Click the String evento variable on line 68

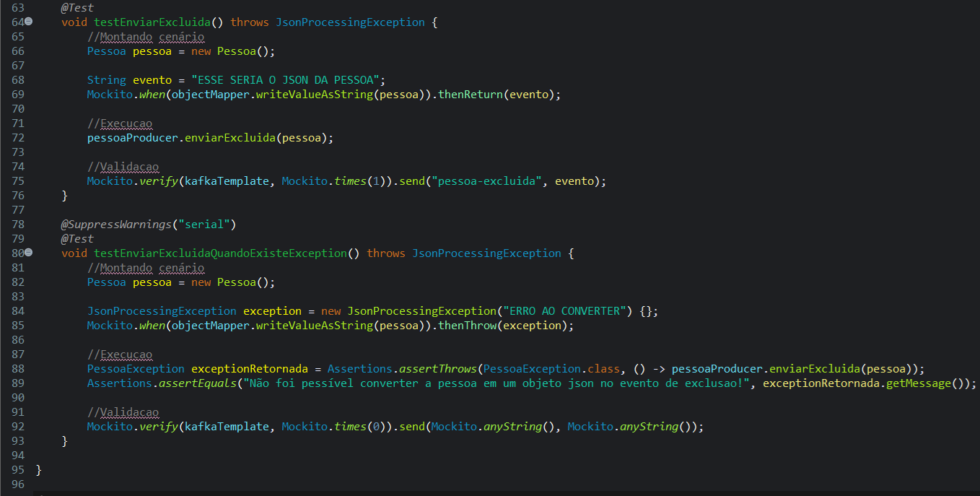coord(152,80)
